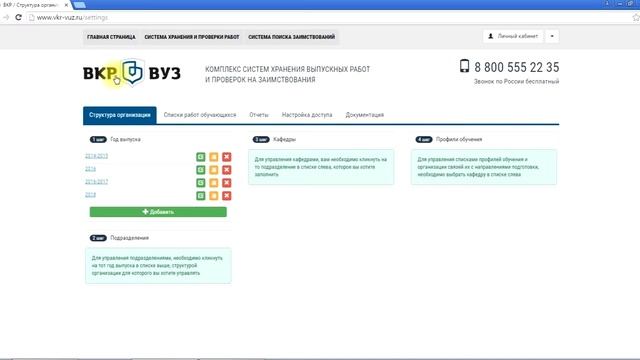640x360 pixels.
Task: Reload the page with browser refresh icon
Action: pos(18,18)
